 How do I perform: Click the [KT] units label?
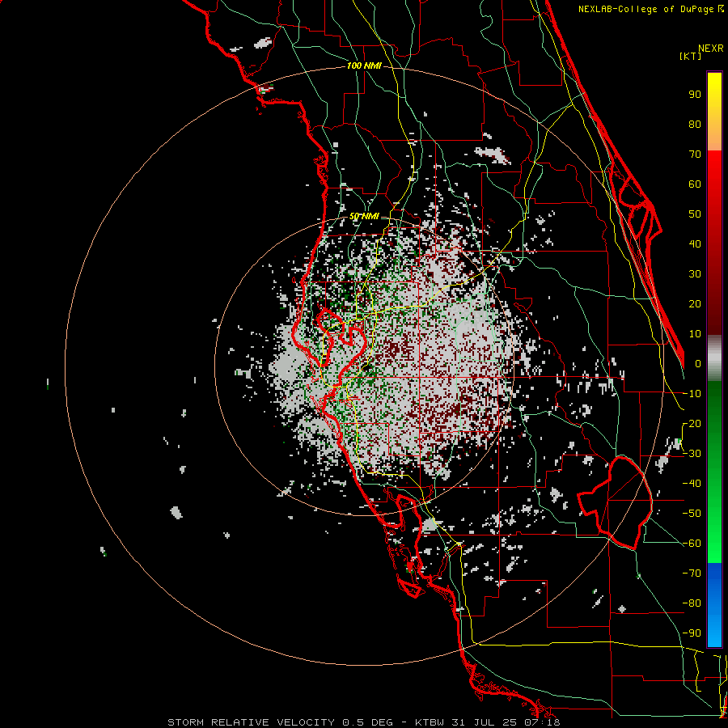click(691, 56)
